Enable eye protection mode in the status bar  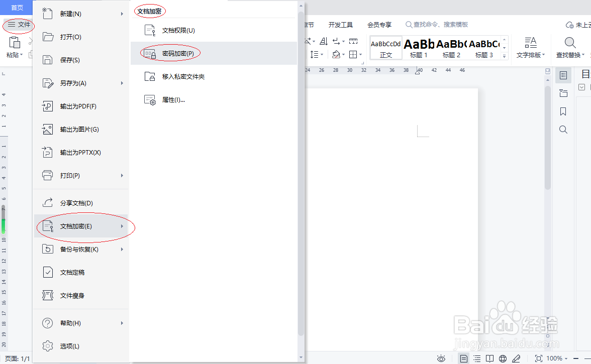[x=441, y=358]
